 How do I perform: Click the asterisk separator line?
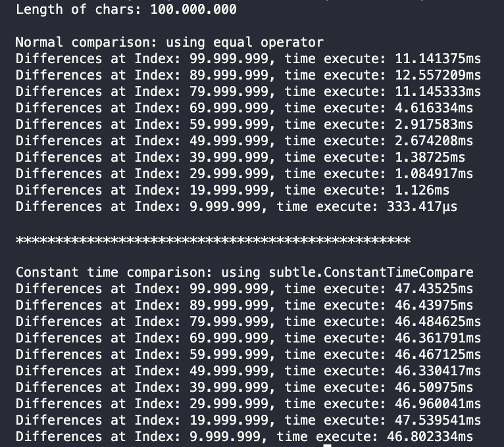tap(213, 240)
